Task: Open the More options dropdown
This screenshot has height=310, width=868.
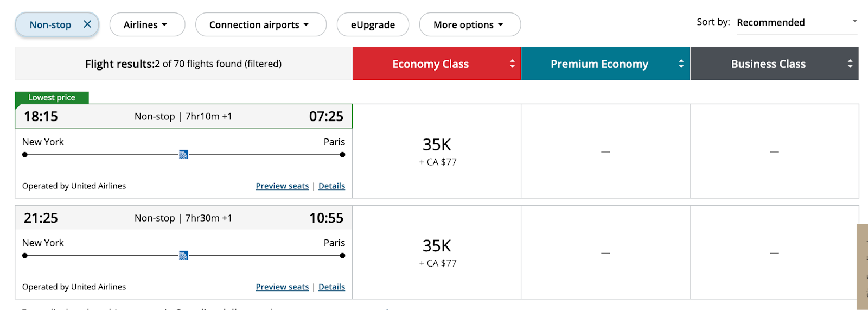Action: click(x=470, y=25)
